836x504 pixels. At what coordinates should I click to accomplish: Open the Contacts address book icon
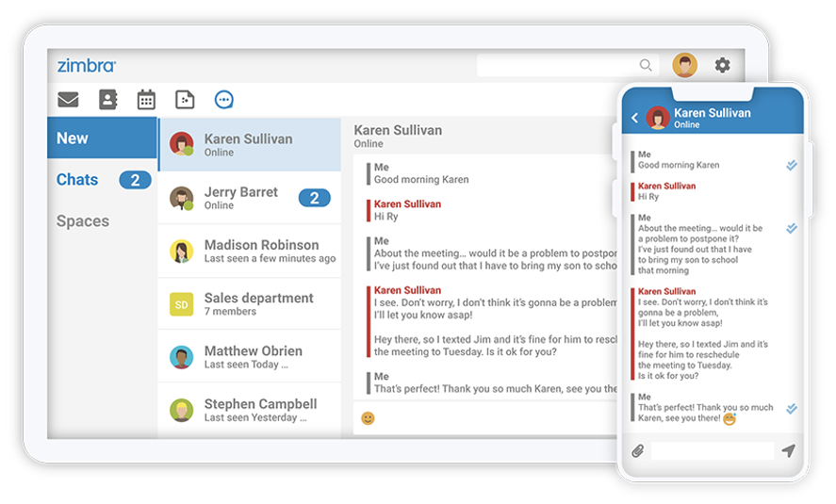(x=107, y=99)
